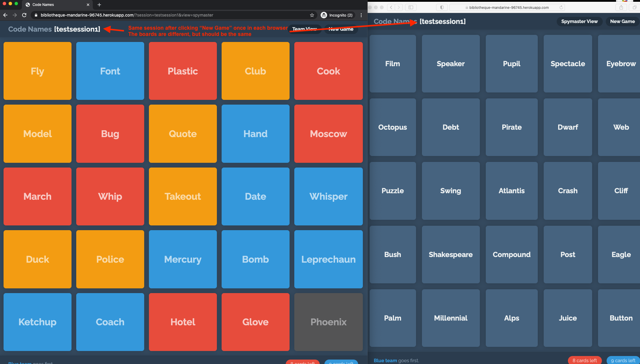Click blue '9 cards left' badge in Safari
The image size is (640, 364).
(x=623, y=360)
